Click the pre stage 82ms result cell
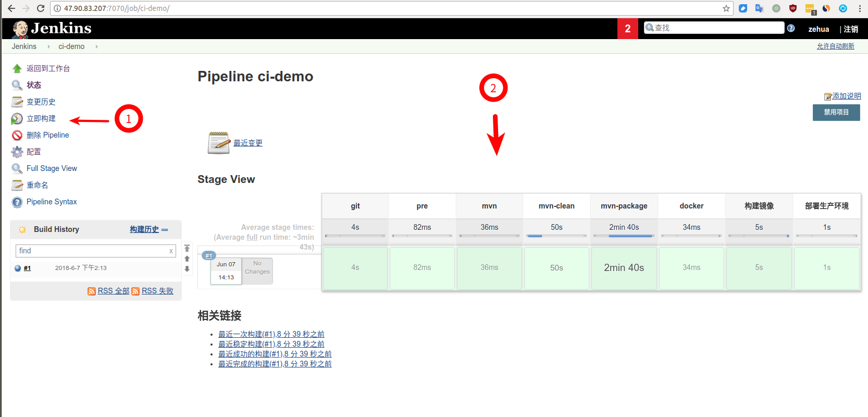 click(x=422, y=268)
